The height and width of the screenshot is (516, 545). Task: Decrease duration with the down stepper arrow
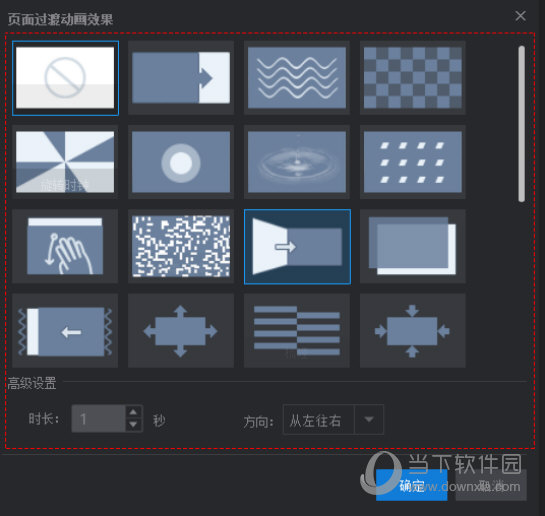133,425
